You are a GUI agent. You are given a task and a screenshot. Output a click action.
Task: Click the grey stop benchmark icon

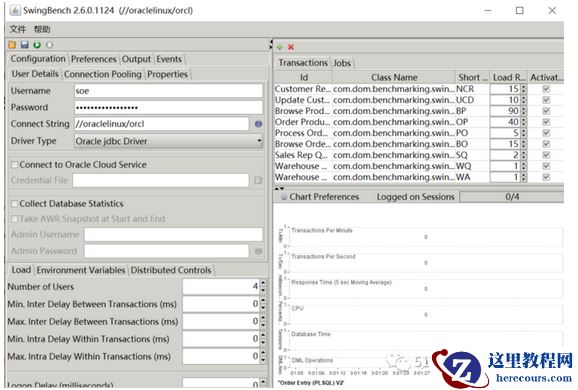(49, 45)
